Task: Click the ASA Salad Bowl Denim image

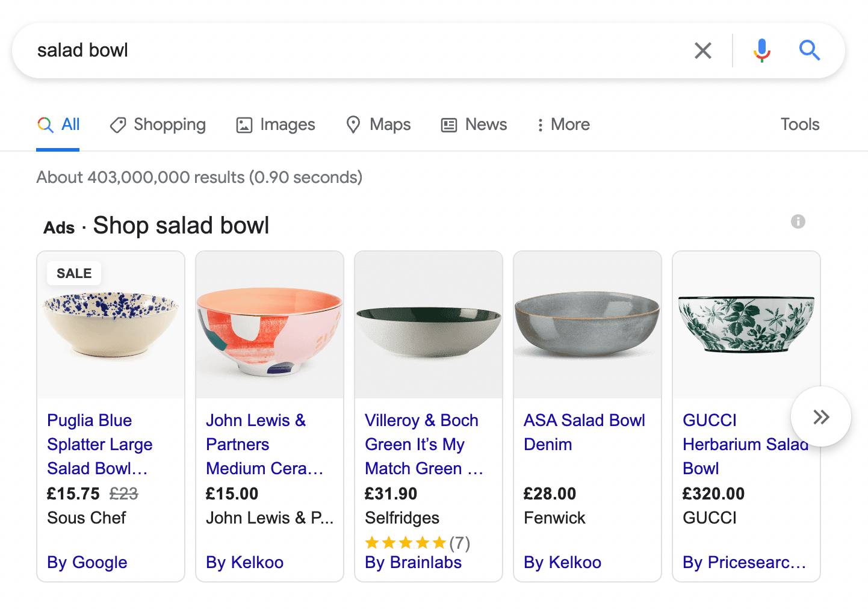Action: 587,325
